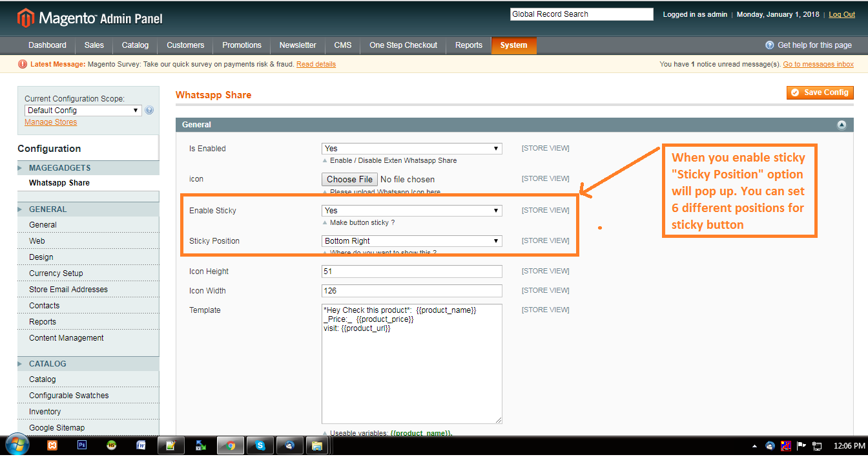Collapse the General section with round arrow icon
868x468 pixels.
(x=842, y=125)
